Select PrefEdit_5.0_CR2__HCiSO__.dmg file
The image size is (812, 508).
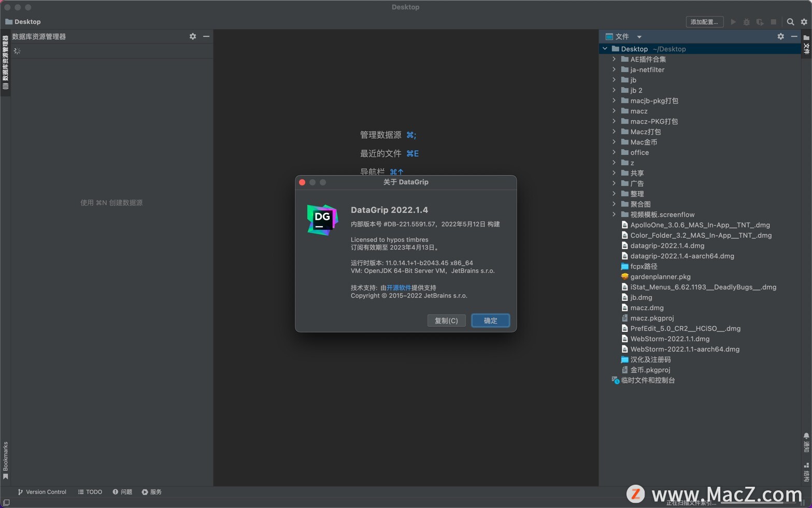681,328
